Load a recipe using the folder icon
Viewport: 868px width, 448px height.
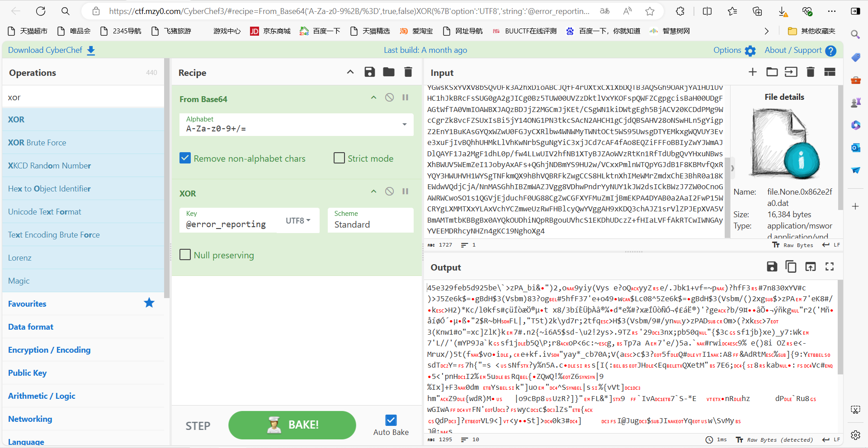point(389,72)
